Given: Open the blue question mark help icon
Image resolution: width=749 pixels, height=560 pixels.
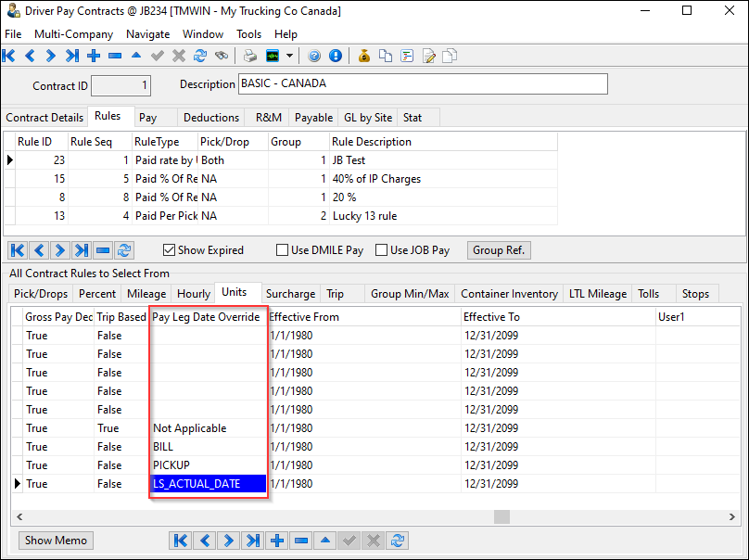Looking at the screenshot, I should point(314,56).
